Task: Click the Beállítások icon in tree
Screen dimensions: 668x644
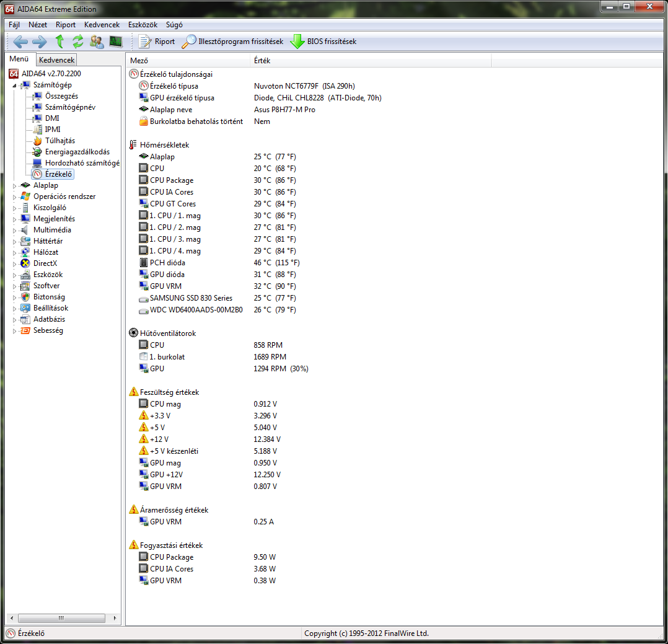Action: pyautogui.click(x=25, y=307)
